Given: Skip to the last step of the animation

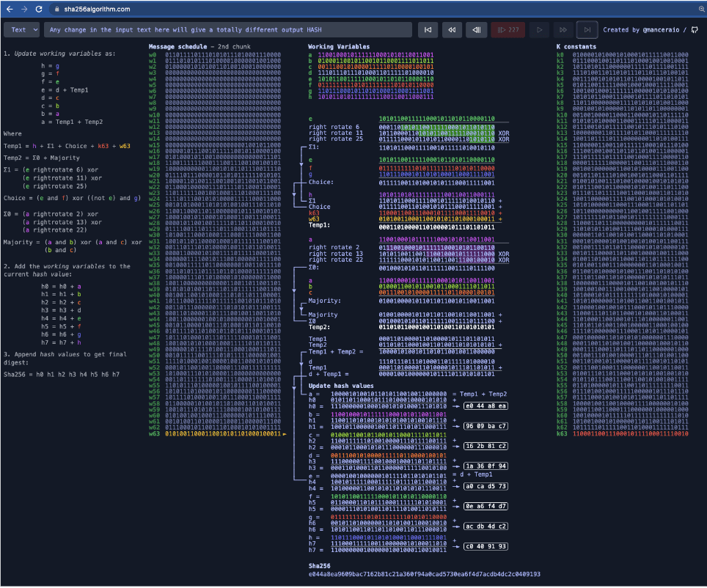Looking at the screenshot, I should click(x=587, y=30).
